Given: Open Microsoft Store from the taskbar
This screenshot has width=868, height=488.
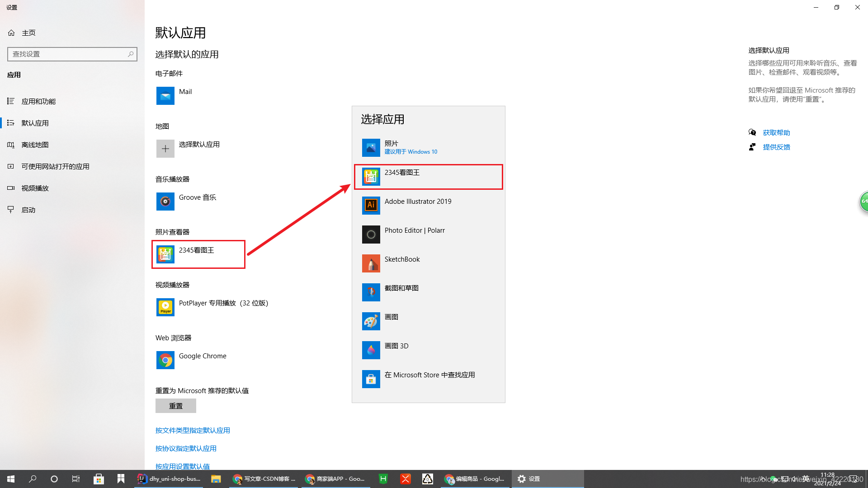Looking at the screenshot, I should click(99, 479).
